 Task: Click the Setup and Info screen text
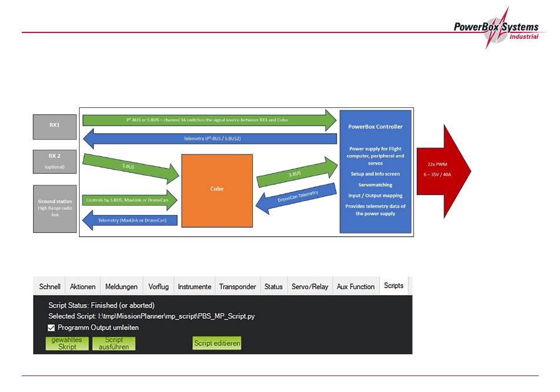pos(375,174)
